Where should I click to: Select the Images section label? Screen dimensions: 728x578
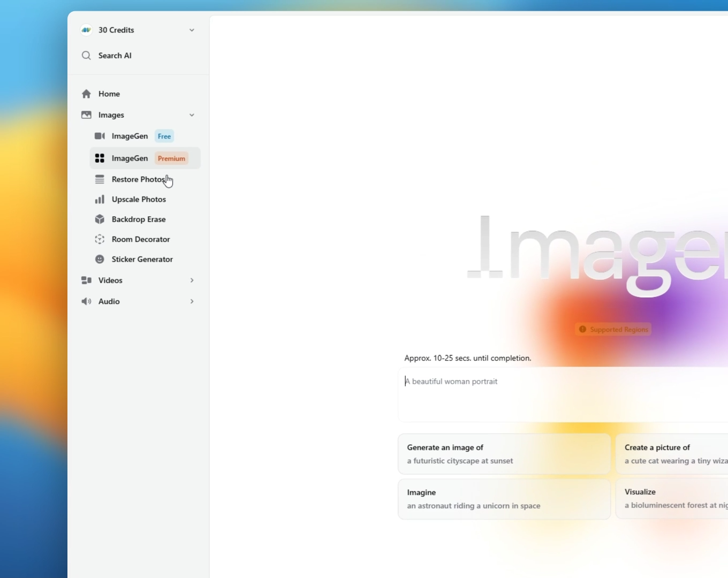pyautogui.click(x=111, y=115)
